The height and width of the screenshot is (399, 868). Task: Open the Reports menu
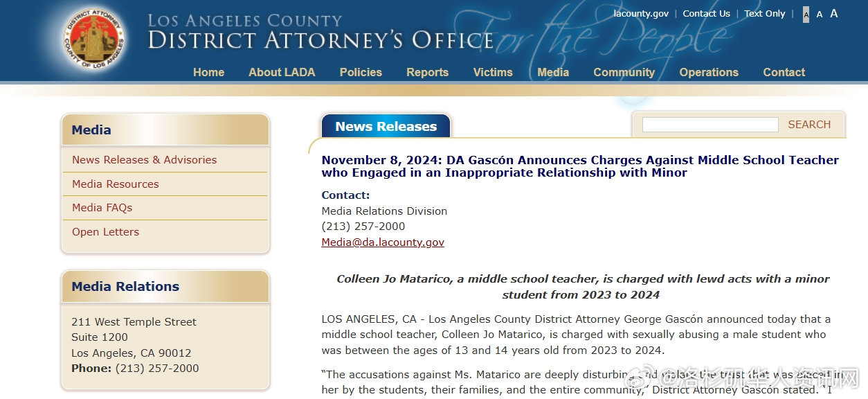[x=427, y=72]
